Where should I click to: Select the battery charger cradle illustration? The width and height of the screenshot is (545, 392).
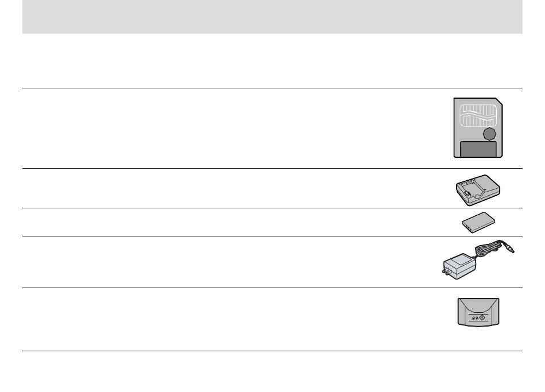[x=478, y=190]
